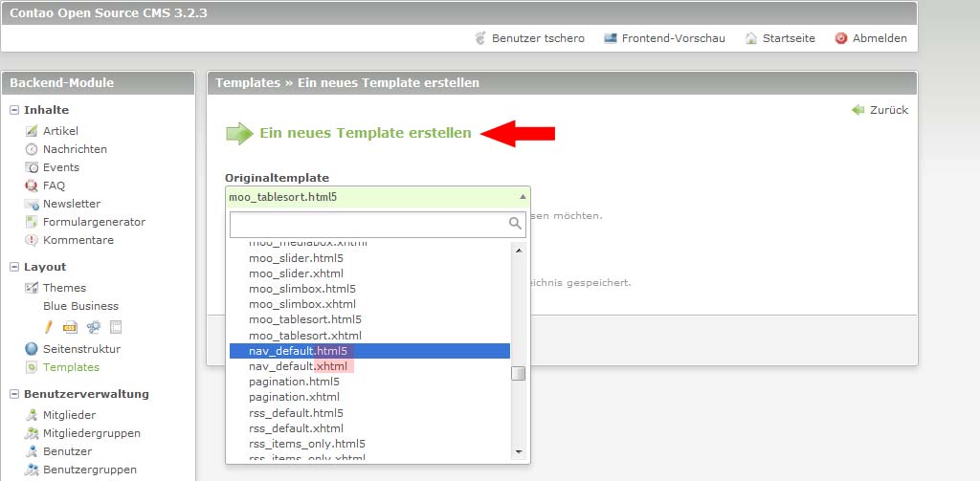Click the green Zurück arrow icon
The image size is (980, 481).
click(x=857, y=110)
